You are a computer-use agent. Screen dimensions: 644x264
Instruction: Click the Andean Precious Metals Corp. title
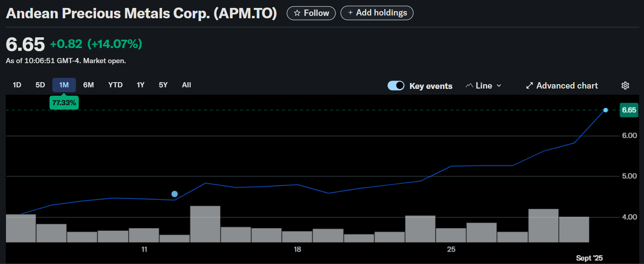pyautogui.click(x=141, y=13)
